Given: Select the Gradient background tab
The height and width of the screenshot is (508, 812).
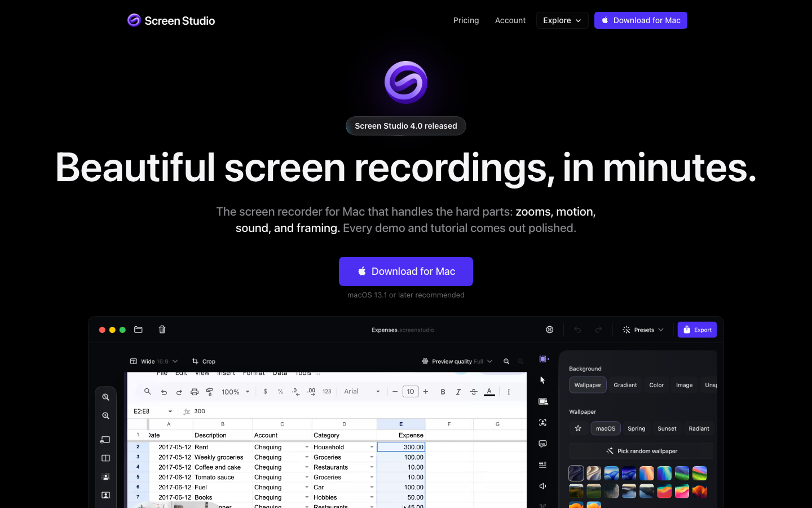Looking at the screenshot, I should click(x=625, y=385).
